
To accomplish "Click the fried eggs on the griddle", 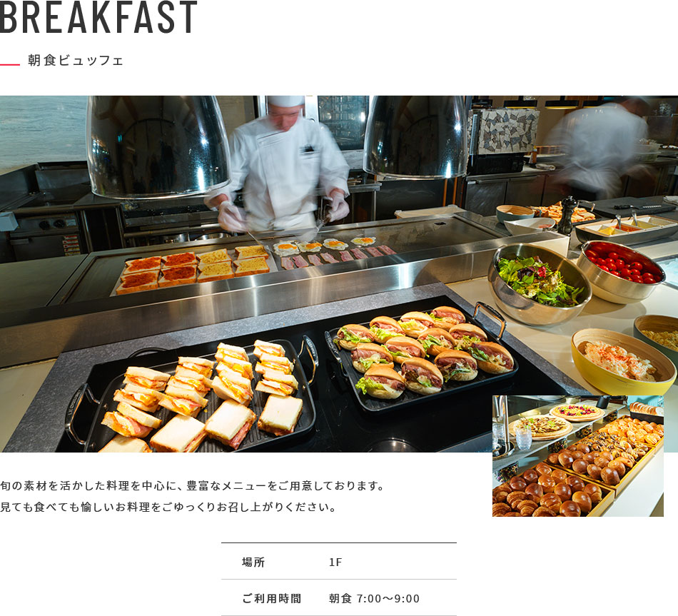I will tap(323, 246).
